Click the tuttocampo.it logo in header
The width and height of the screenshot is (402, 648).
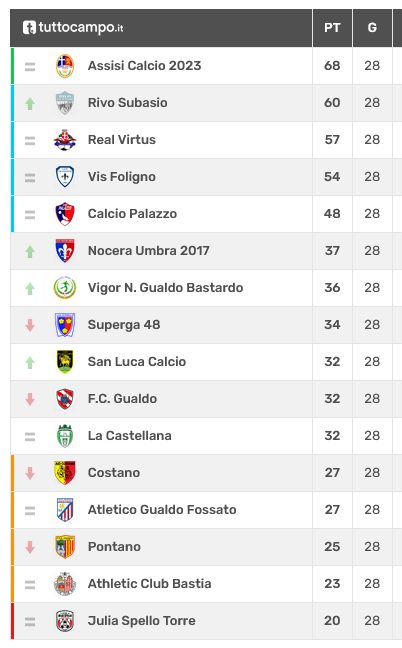click(x=73, y=28)
